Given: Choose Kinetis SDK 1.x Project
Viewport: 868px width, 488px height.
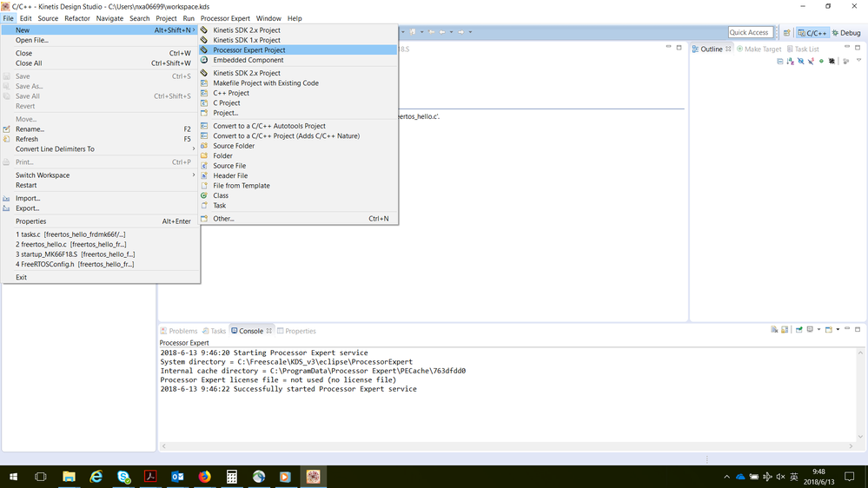Looking at the screenshot, I should coord(298,40).
